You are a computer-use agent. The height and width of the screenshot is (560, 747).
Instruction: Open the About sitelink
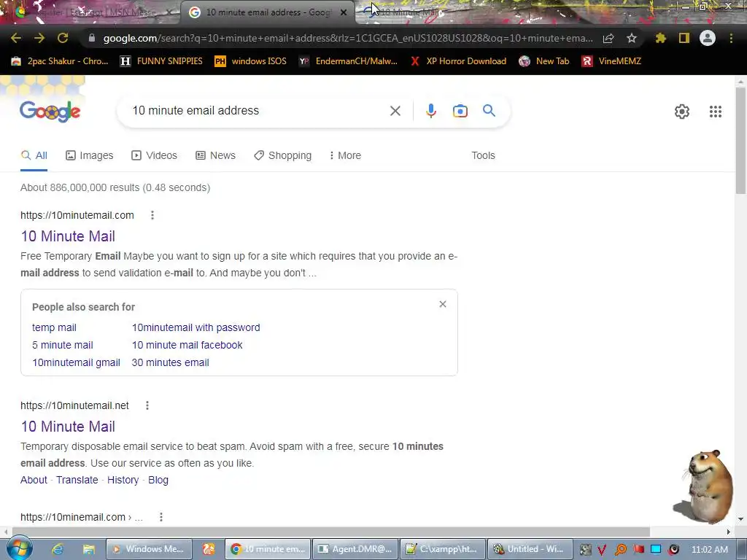coord(34,480)
